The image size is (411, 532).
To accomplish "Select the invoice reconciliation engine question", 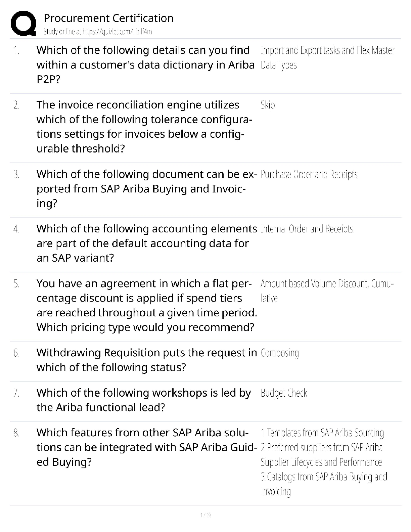I will 144,127.
